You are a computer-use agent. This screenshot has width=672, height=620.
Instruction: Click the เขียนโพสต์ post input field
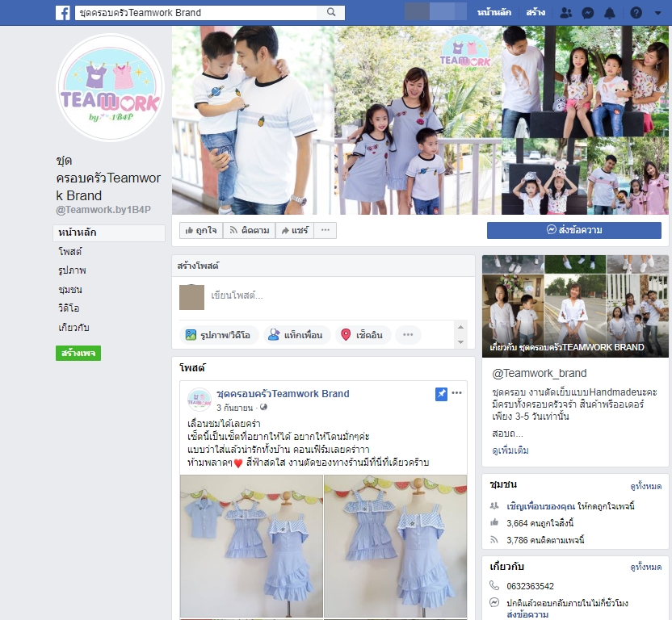323,296
